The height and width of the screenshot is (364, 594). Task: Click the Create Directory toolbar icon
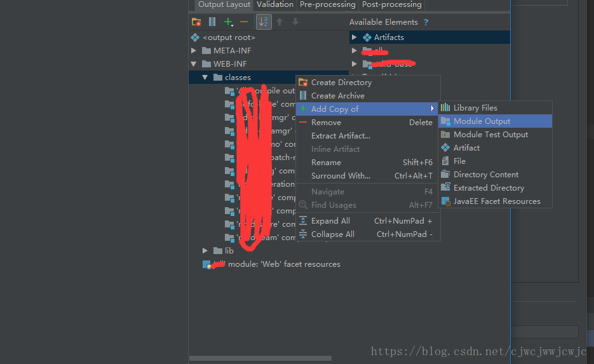click(196, 22)
